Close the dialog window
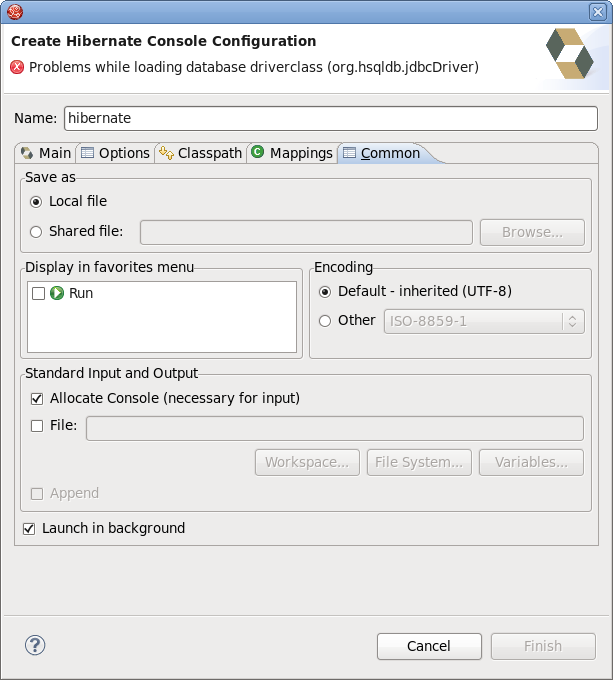 [x=598, y=12]
